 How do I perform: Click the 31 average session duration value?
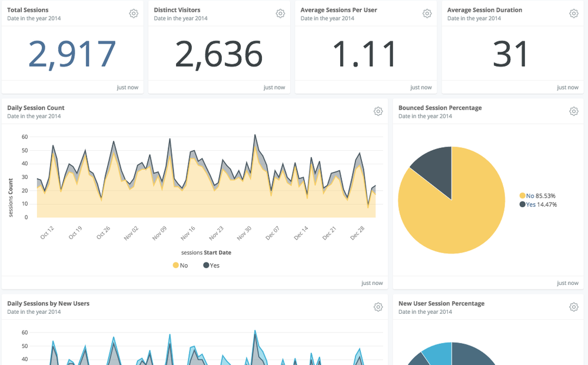pos(510,55)
